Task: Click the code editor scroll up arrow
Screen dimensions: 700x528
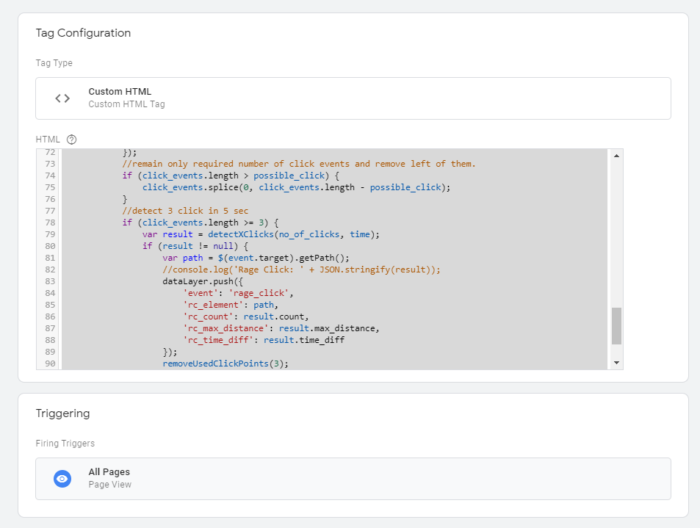Action: pos(616,156)
